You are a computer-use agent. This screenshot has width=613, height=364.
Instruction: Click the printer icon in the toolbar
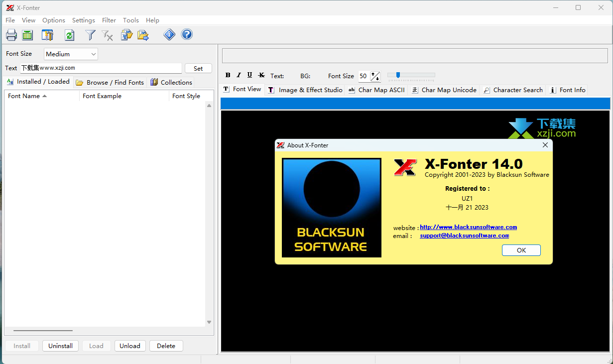(11, 35)
